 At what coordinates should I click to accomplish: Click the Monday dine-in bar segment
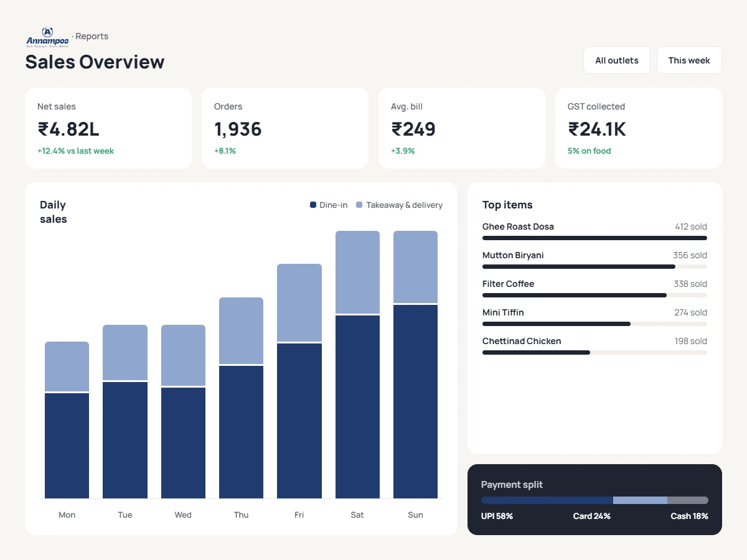67,446
